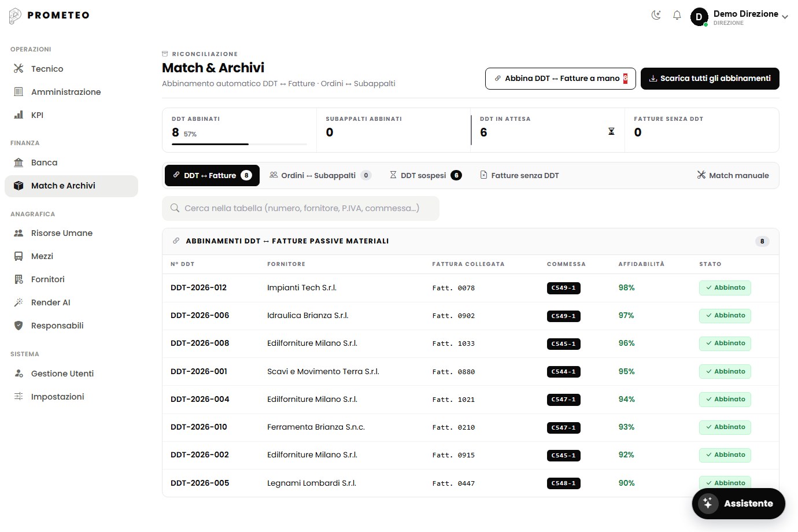Screen dimensions: 798x532
Task: Click Fatt. 0915 invoice reference
Action: tap(453, 456)
